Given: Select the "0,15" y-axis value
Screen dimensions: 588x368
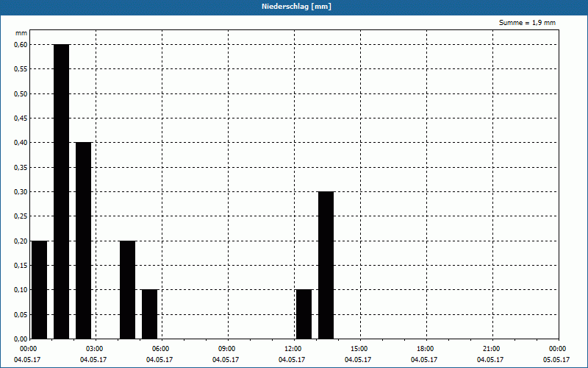Looking at the screenshot, I should pyautogui.click(x=21, y=266).
